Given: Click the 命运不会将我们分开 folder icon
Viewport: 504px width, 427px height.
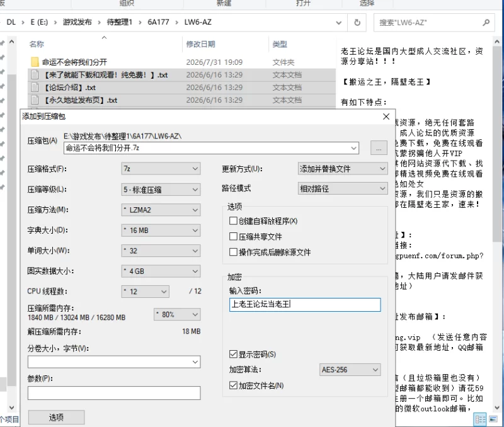Looking at the screenshot, I should [x=35, y=62].
